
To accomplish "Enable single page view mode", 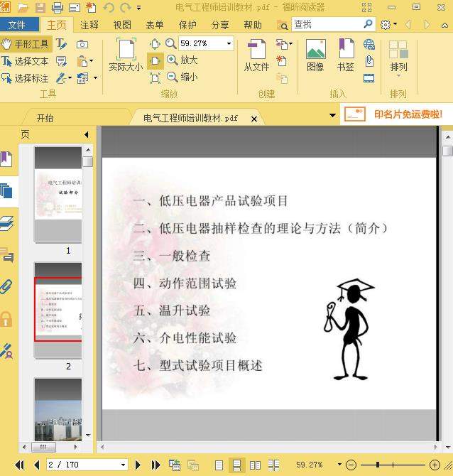I will (x=219, y=465).
